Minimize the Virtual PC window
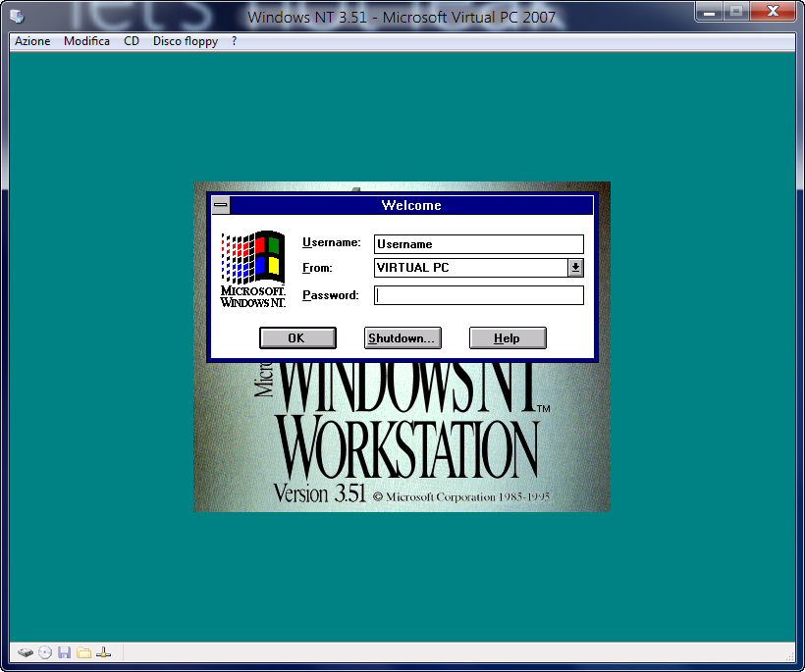Image resolution: width=805 pixels, height=672 pixels. [x=710, y=12]
